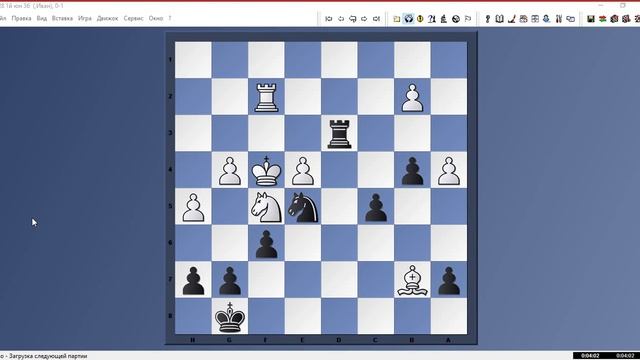Open the Вид menu
The image size is (640, 360).
tap(42, 18)
